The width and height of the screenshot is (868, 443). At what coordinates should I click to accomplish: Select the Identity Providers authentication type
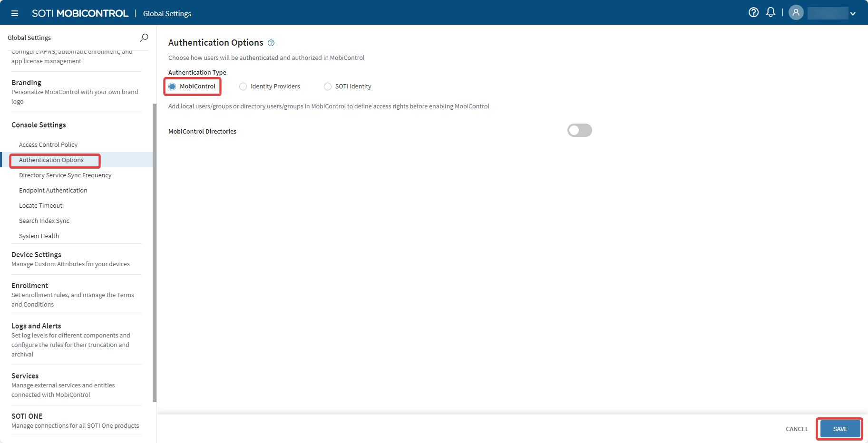coord(243,86)
